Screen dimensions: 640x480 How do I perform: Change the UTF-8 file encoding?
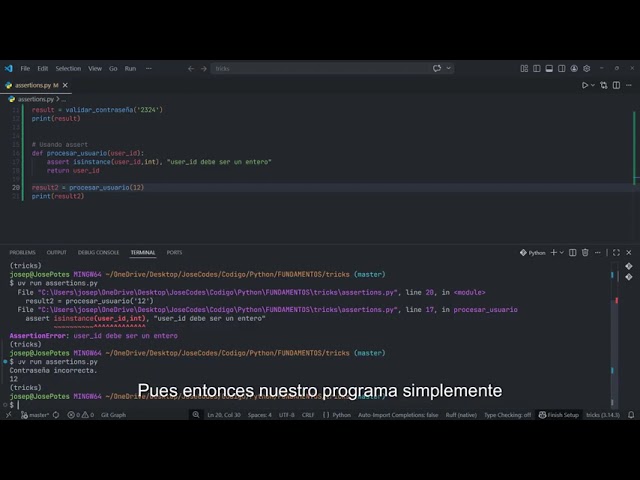pyautogui.click(x=287, y=415)
